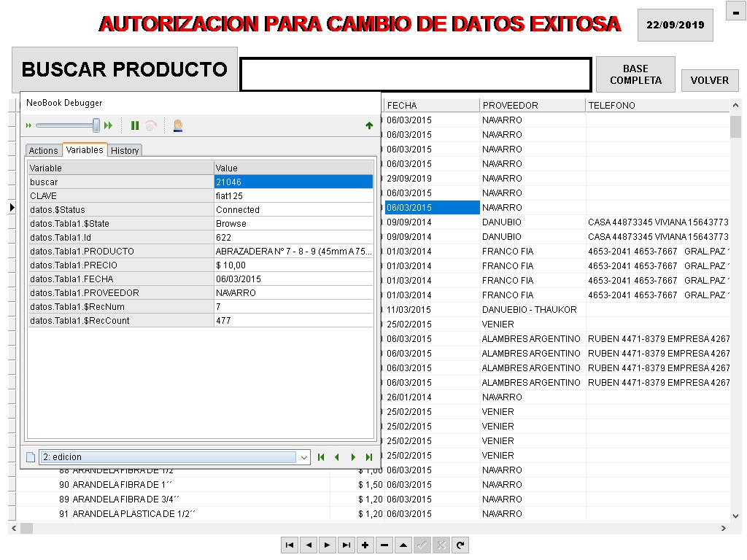Click the hand stop icon in the debugger
The width and height of the screenshot is (747, 560).
178,125
